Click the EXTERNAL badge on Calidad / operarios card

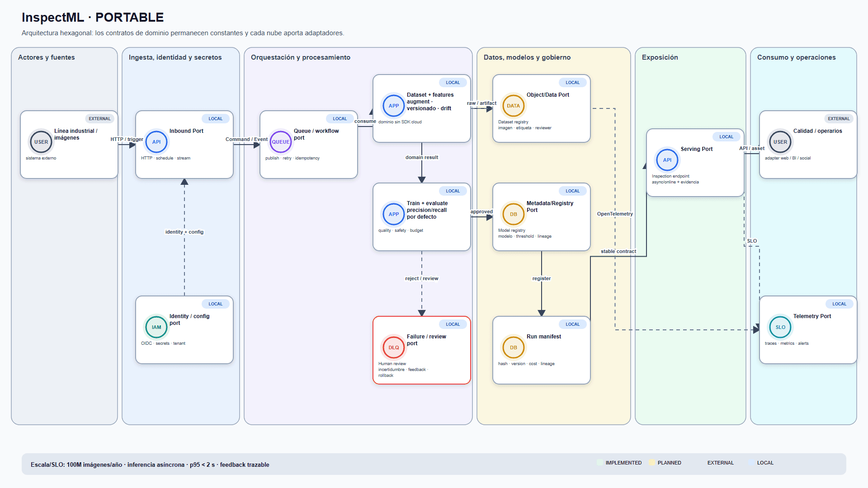[839, 119]
